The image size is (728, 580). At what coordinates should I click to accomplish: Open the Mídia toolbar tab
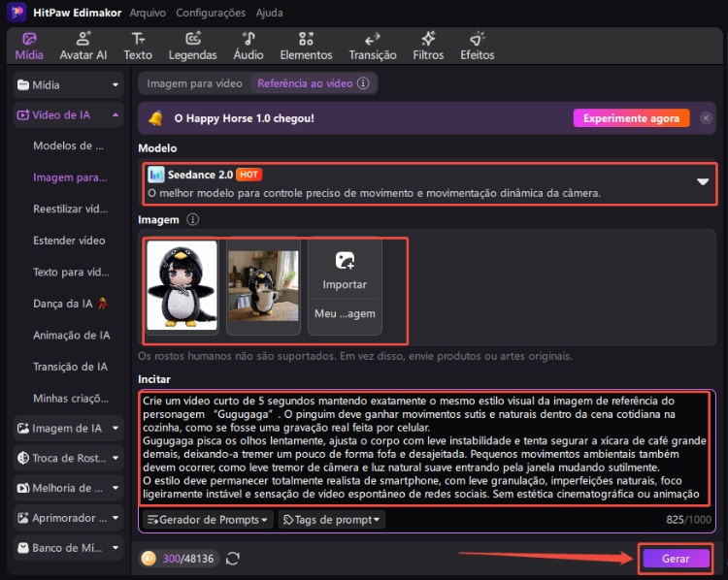point(29,46)
